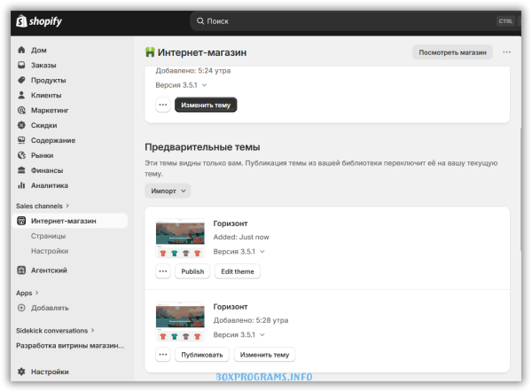This screenshot has width=532, height=392.
Task: Open Настройки submenu under Интернет-магазин
Action: 50,251
